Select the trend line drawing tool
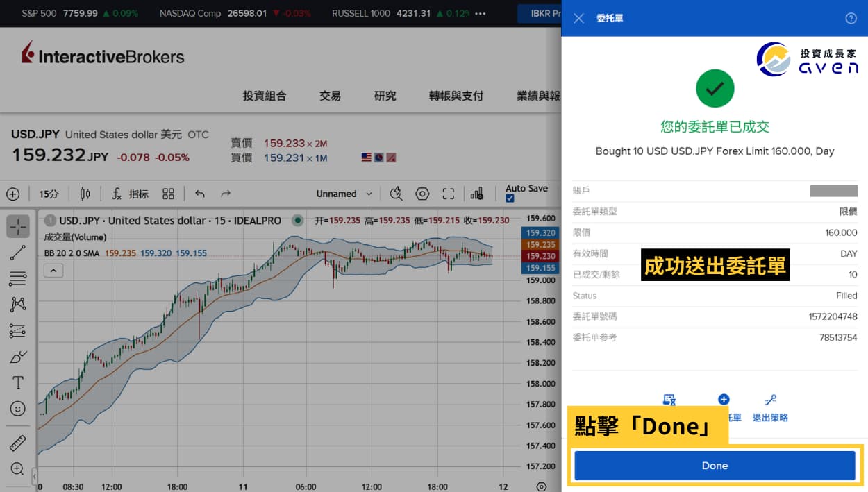868x492 pixels. 18,253
